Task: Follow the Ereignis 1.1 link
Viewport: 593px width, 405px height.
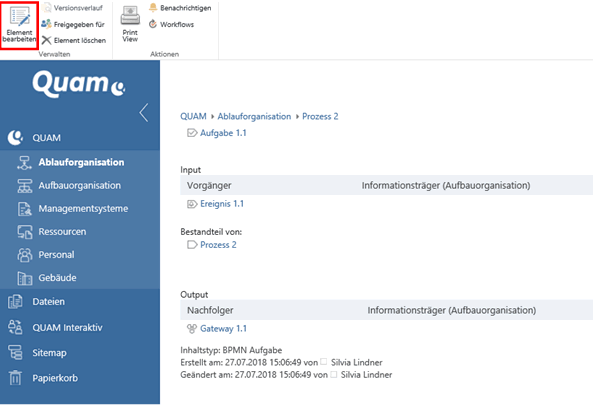Action: (x=222, y=204)
